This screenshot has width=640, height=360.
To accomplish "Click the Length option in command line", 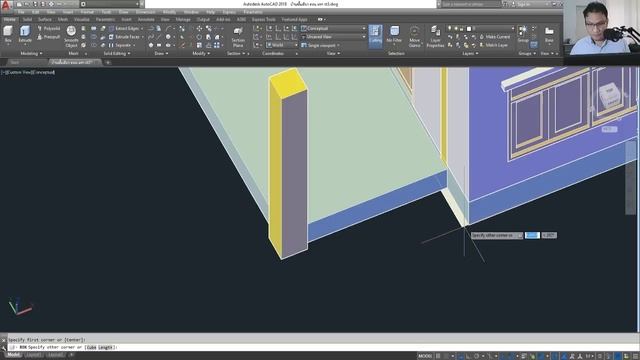I will [x=105, y=347].
